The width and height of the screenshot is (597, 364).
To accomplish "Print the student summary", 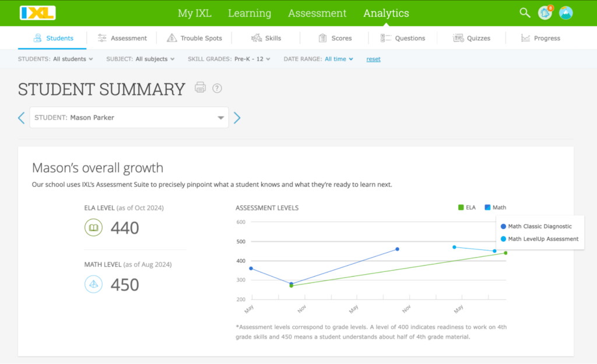I will click(201, 87).
